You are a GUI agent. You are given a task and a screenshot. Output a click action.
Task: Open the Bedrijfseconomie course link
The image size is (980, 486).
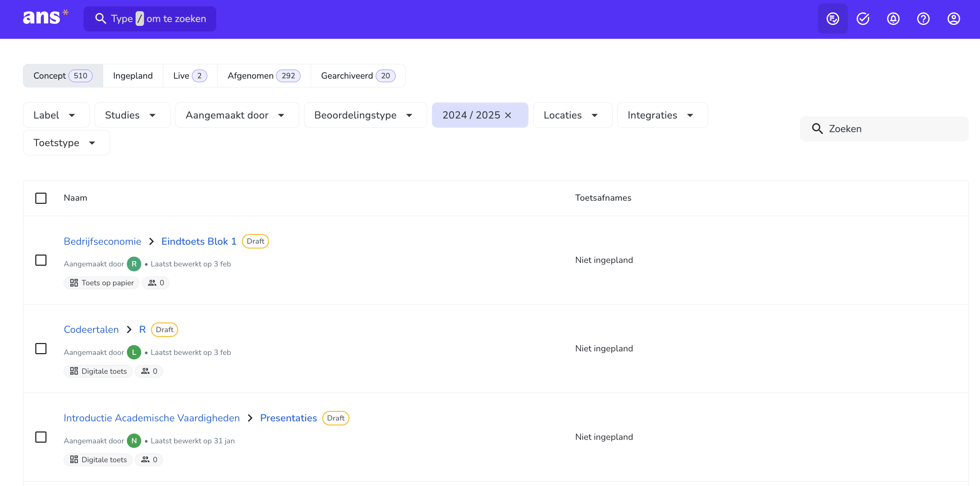tap(102, 241)
